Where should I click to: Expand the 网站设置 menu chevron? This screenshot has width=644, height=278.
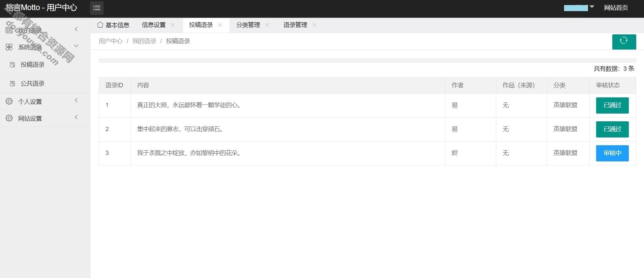[76, 117]
